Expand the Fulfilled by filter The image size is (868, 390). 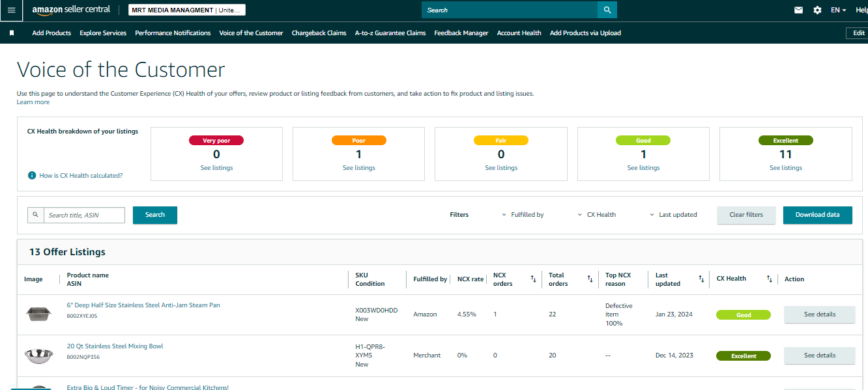tap(523, 215)
